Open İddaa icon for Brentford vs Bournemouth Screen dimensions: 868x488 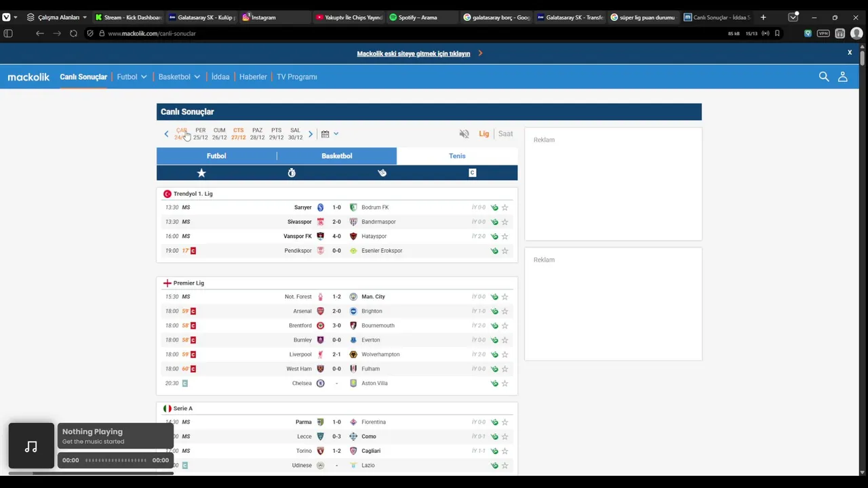point(494,325)
